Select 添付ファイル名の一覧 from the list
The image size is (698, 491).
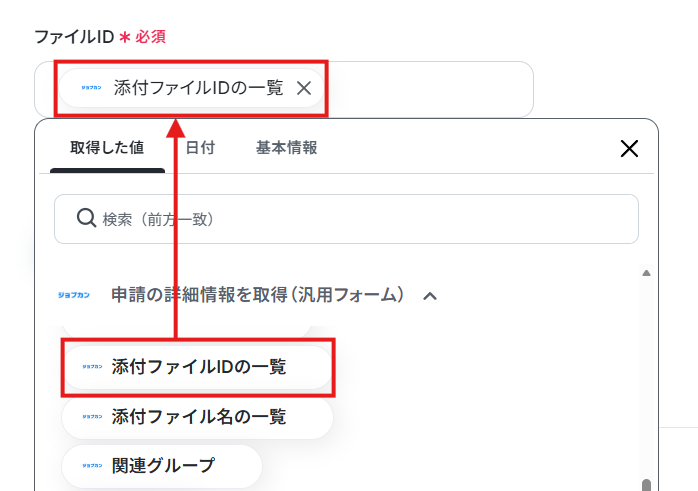(198, 417)
